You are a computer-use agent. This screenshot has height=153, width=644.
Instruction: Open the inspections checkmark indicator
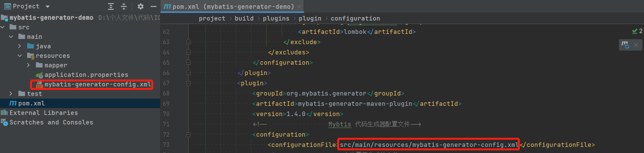pos(637,31)
